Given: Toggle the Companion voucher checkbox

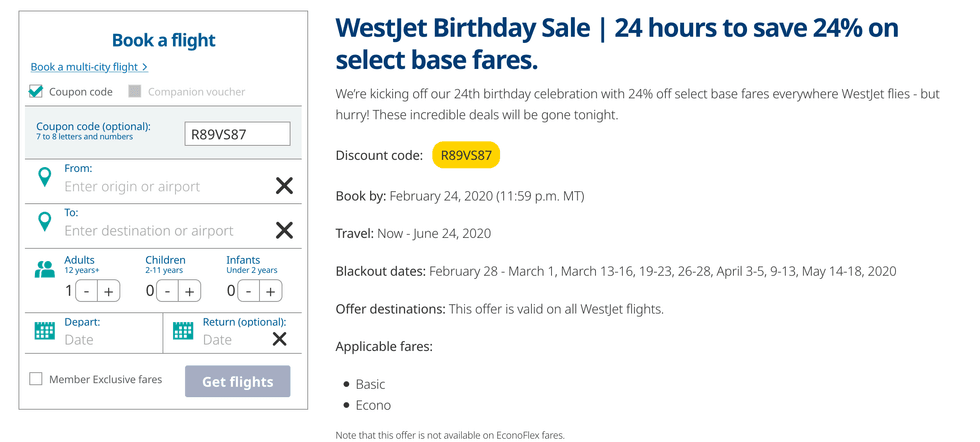Looking at the screenshot, I should tap(135, 92).
